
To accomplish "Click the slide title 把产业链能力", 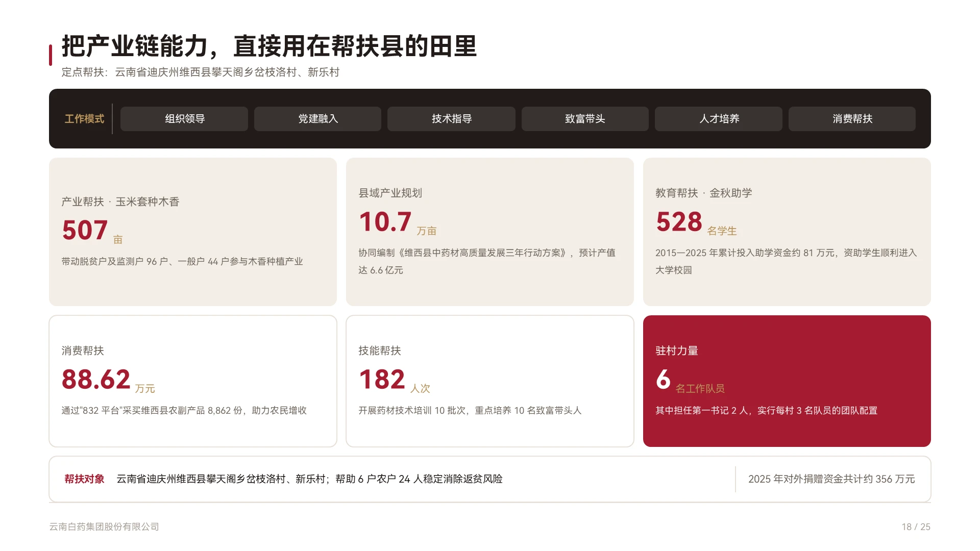I will coord(269,46).
